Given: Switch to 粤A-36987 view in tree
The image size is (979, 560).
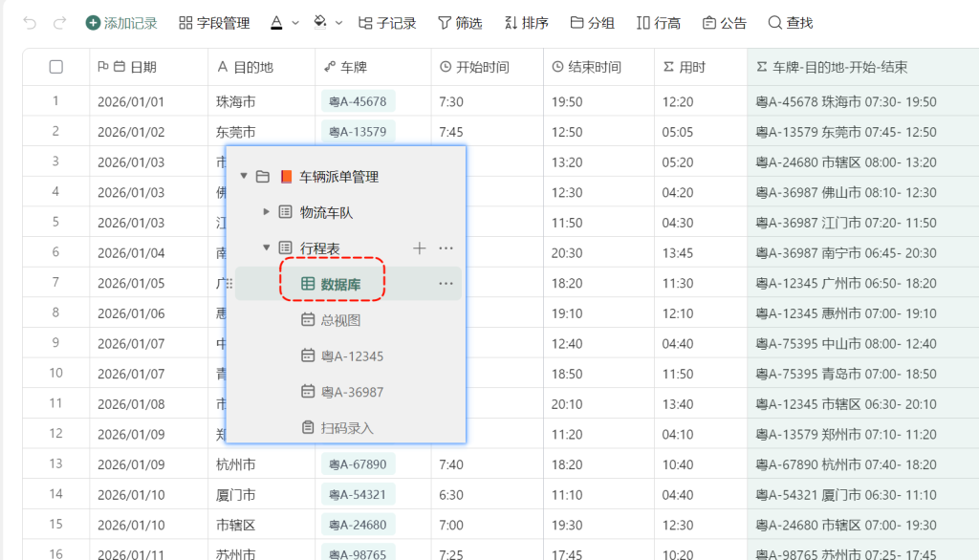Looking at the screenshot, I should point(352,392).
